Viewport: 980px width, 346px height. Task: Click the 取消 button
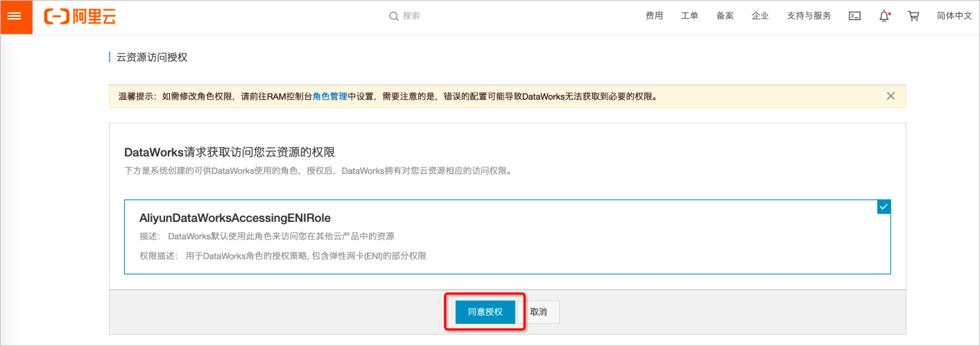(x=539, y=312)
